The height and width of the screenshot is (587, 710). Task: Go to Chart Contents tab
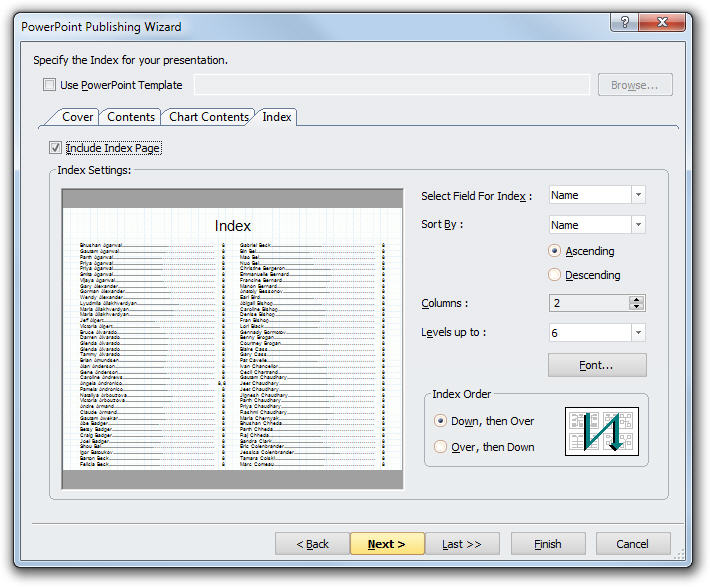(x=208, y=117)
